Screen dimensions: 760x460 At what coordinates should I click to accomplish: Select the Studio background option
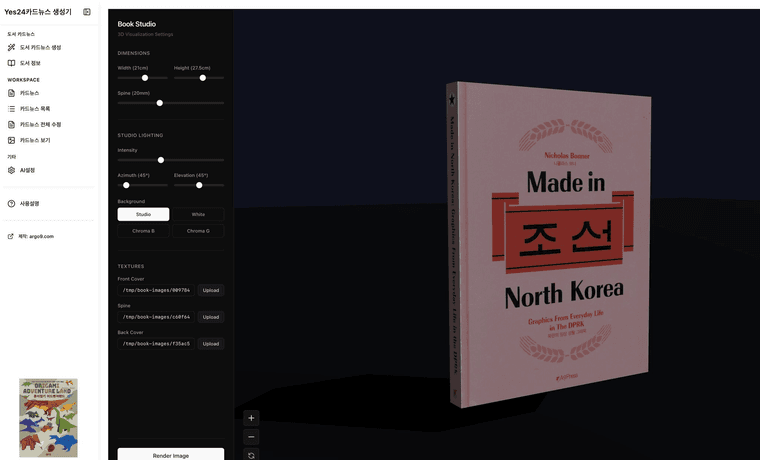pyautogui.click(x=143, y=214)
